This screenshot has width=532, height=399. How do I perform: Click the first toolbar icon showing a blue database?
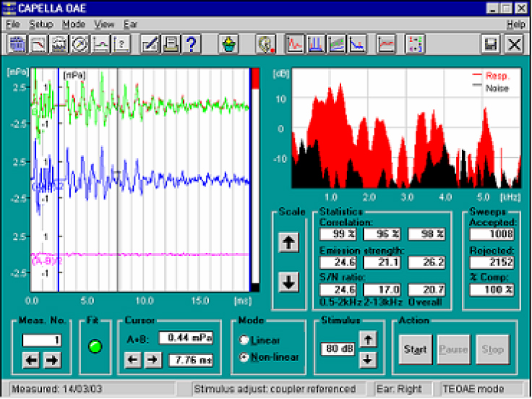coord(17,44)
